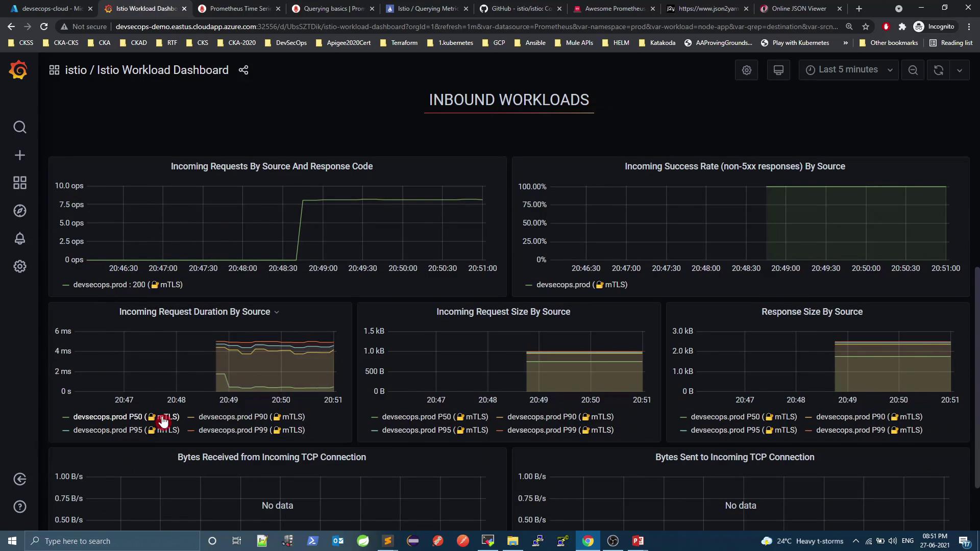Open dashboard settings gear in top bar
The height and width of the screenshot is (551, 980).
coord(746,70)
